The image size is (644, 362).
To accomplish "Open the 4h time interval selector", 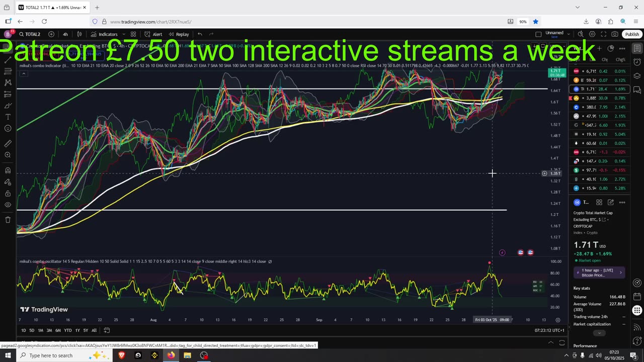I will tap(65, 34).
